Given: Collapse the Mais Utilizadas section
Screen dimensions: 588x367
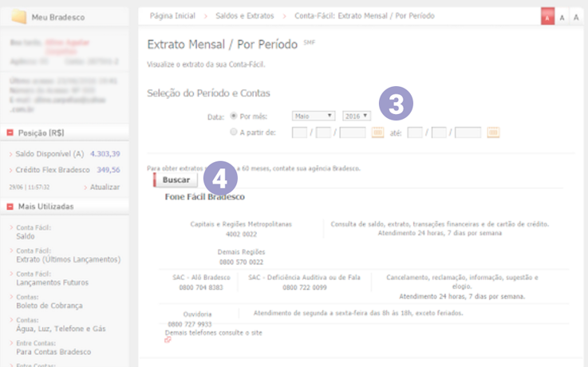Looking at the screenshot, I should click(x=10, y=207).
